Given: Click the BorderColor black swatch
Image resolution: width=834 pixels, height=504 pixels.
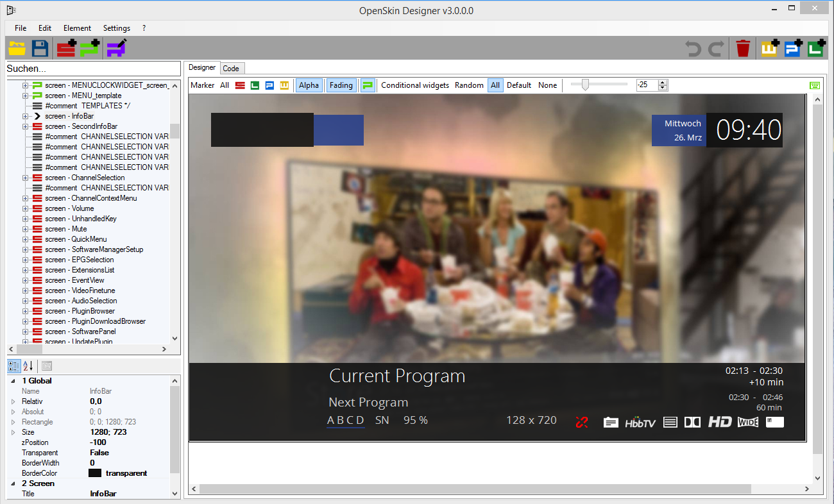Looking at the screenshot, I should pos(95,473).
